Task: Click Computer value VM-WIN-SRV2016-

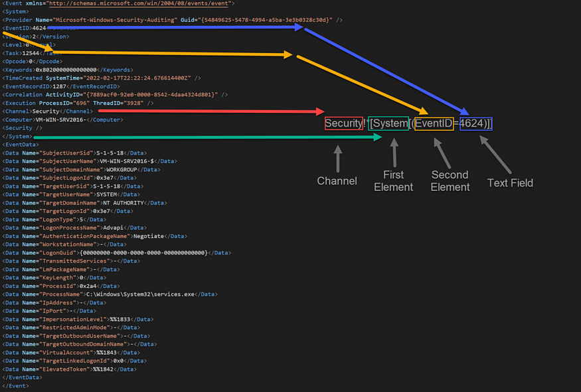Action: (x=61, y=120)
